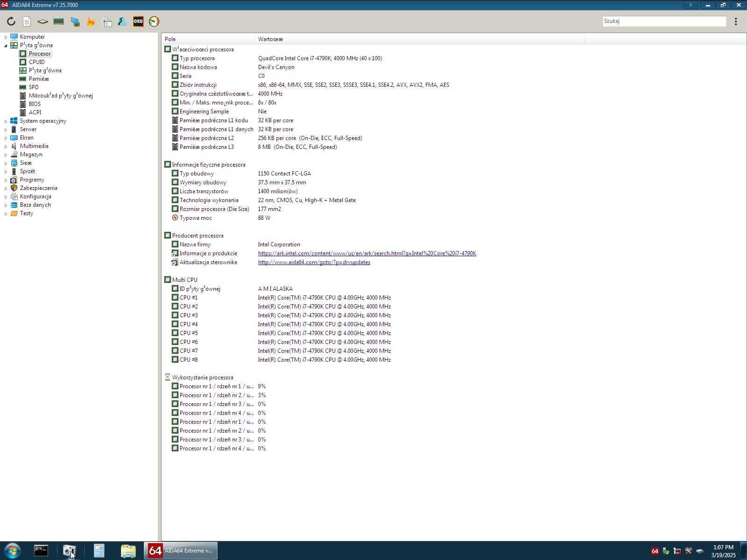The height and width of the screenshot is (560, 747).
Task: Expand the Ekran tree node
Action: pyautogui.click(x=6, y=138)
